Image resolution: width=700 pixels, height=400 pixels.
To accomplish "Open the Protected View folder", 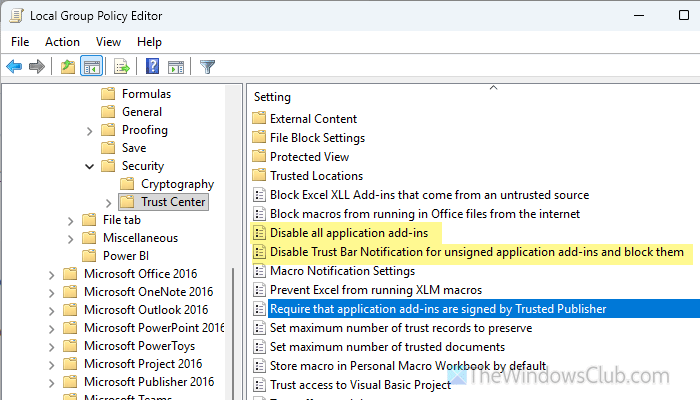I will (309, 157).
